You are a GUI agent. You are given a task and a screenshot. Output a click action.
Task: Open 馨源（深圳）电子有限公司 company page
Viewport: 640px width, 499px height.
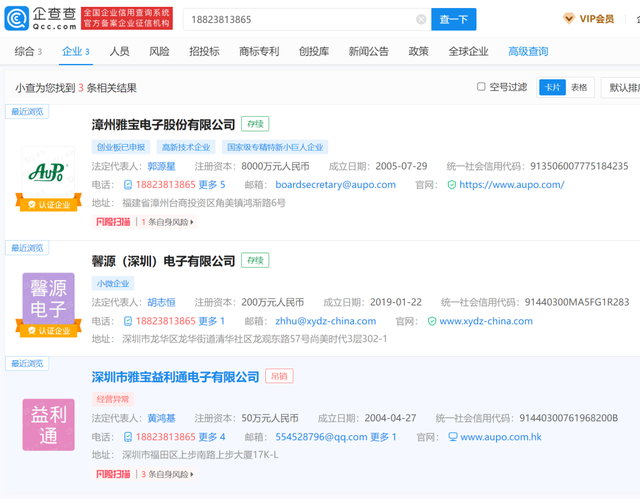tap(163, 261)
